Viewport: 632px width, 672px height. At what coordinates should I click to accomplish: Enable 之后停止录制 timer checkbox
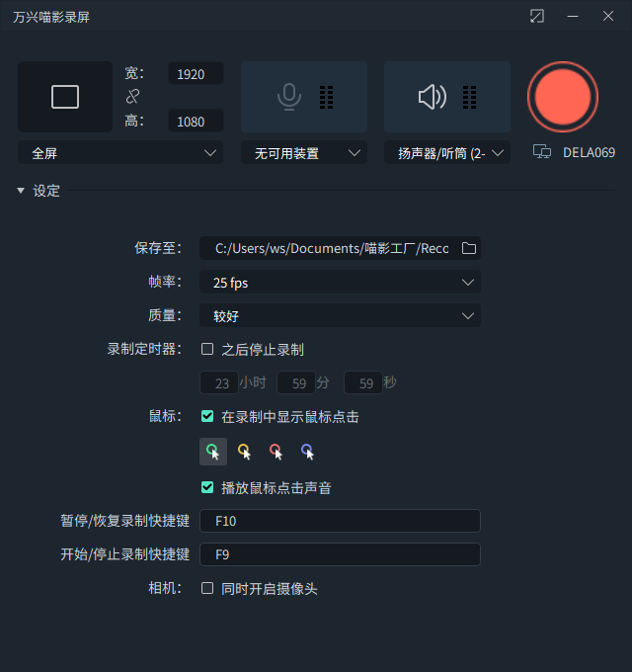click(x=207, y=349)
